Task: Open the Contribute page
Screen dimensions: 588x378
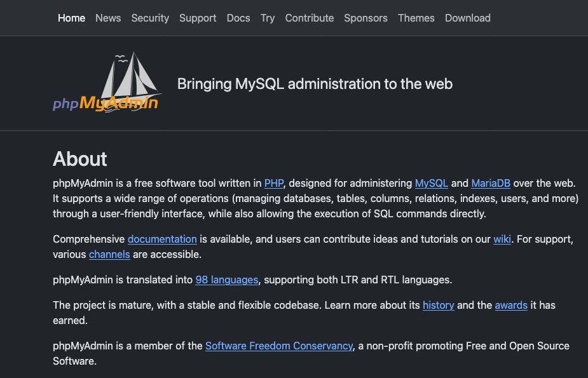Action: click(x=310, y=18)
